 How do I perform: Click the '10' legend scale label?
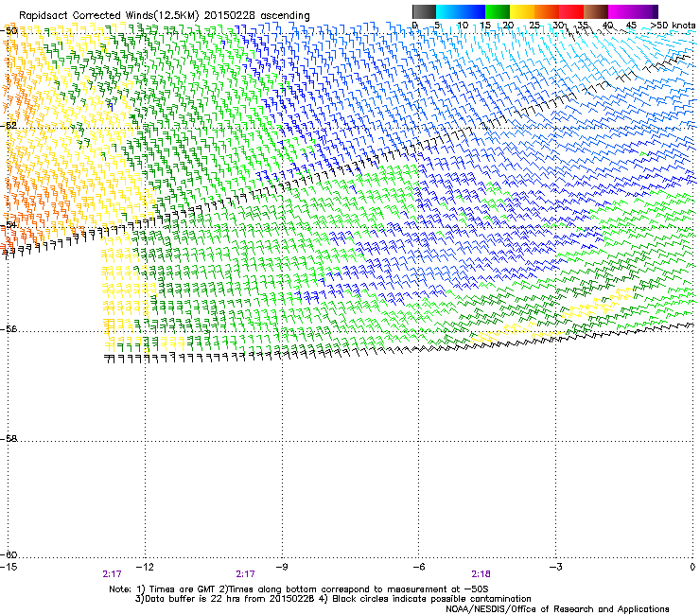[x=463, y=26]
